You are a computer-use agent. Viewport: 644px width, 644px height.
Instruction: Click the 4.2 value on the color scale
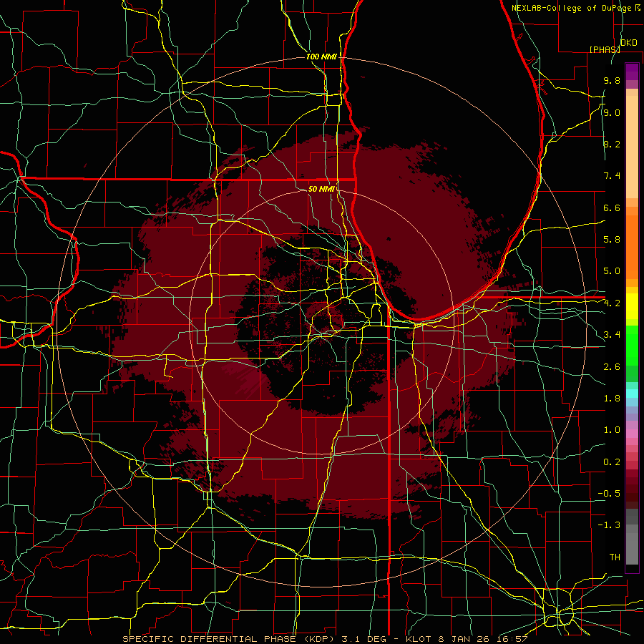612,303
